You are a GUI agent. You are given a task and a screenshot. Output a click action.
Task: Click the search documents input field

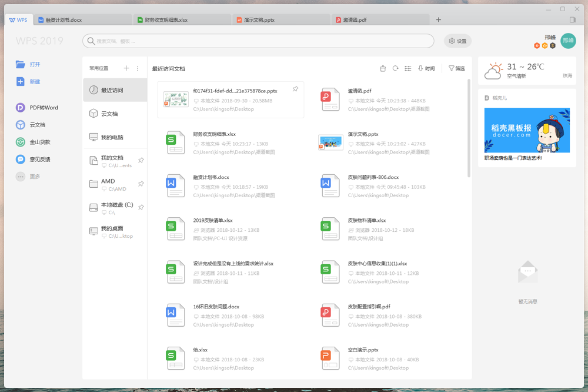pos(258,41)
